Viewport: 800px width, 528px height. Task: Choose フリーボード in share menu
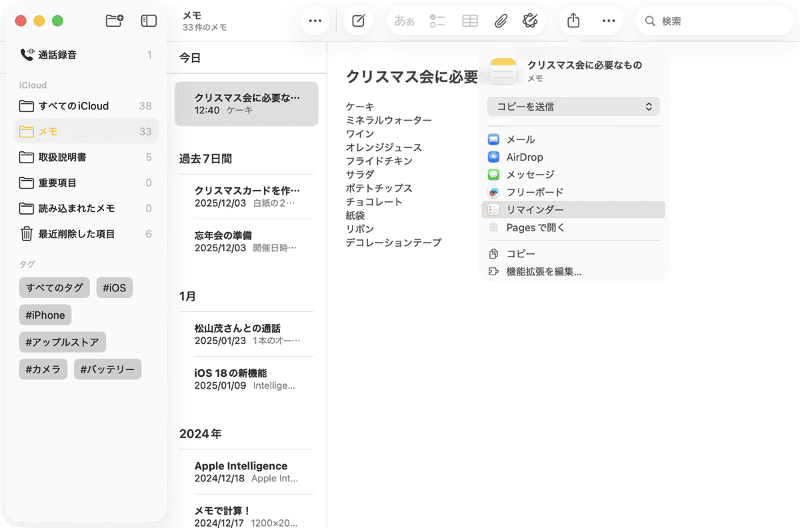[x=573, y=192]
